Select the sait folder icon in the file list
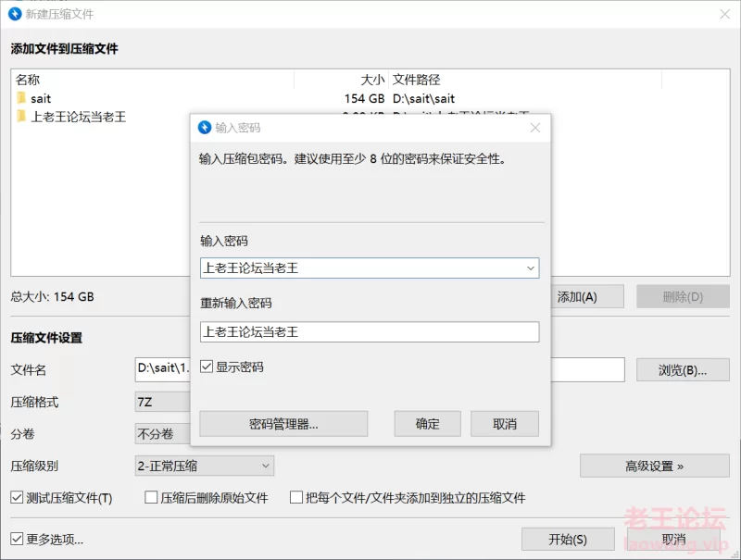This screenshot has width=741, height=560. click(x=21, y=98)
